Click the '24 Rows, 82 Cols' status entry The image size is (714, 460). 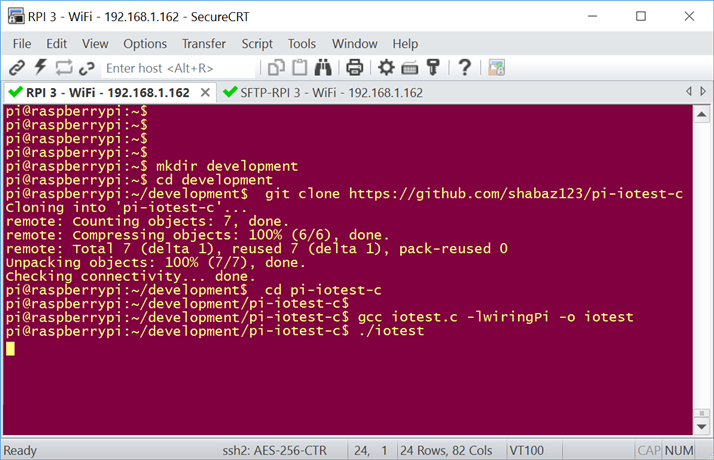446,450
